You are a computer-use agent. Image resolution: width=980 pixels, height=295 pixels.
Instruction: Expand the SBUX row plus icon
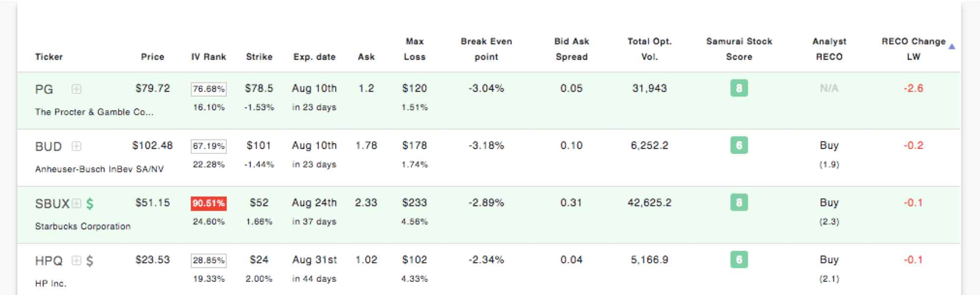76,203
